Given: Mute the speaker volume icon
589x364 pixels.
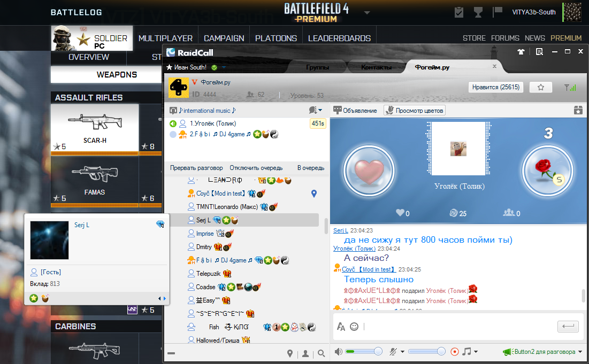Looking at the screenshot, I should click(339, 352).
